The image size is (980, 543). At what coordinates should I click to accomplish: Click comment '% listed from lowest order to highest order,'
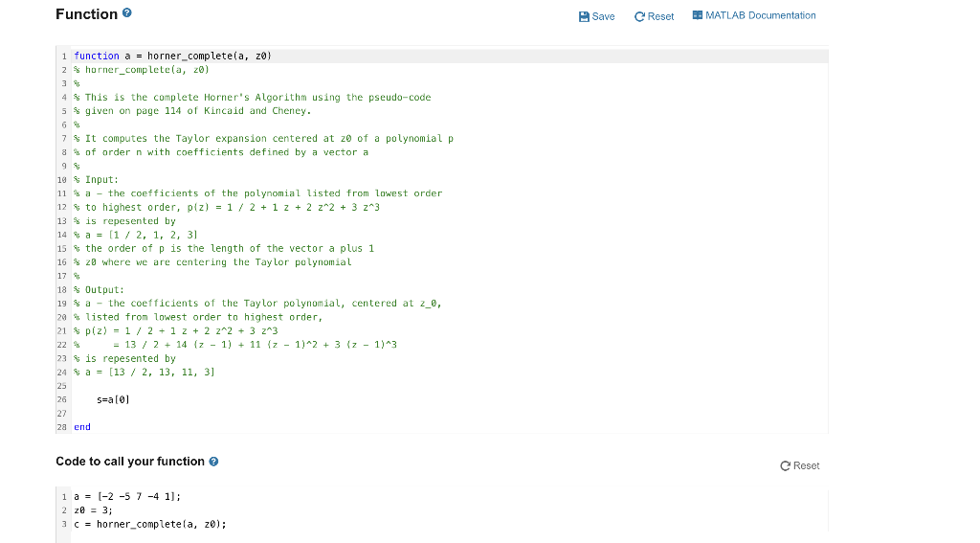[198, 317]
